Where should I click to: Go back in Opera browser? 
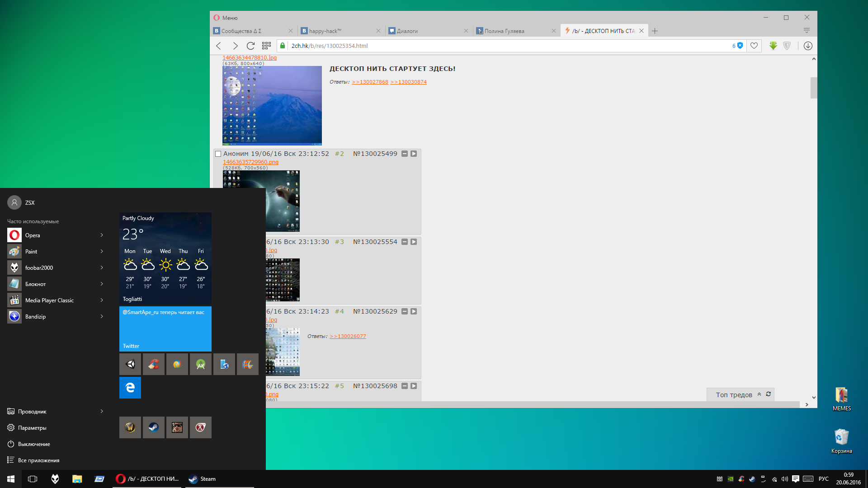coord(219,46)
